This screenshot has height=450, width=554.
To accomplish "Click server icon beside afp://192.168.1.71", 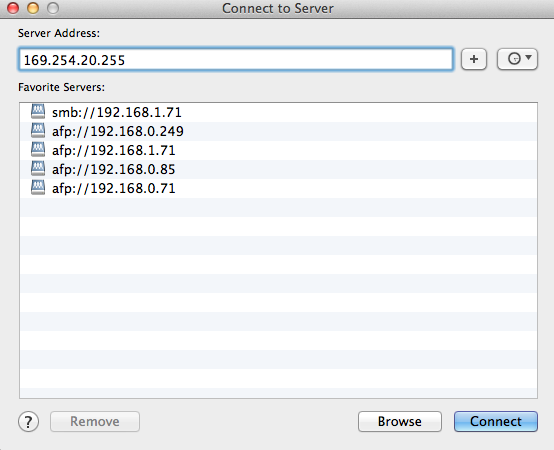I will coord(38,150).
